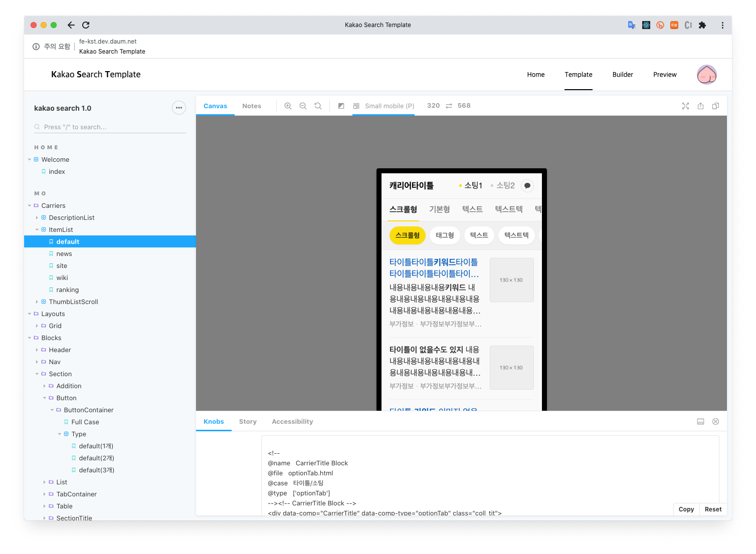Collapse the ButtonContainer folder
756x554 pixels.
(52, 410)
